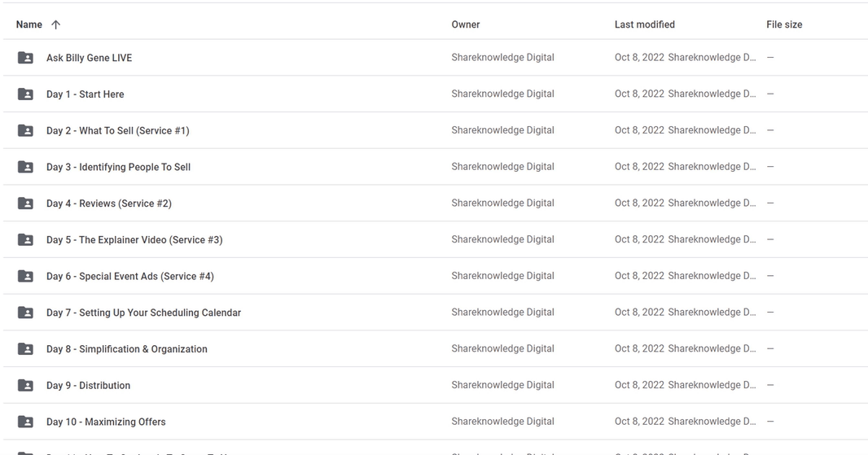This screenshot has height=455, width=868.
Task: Click the Oct 8, 2022 date in Day 5 row
Action: coord(639,239)
